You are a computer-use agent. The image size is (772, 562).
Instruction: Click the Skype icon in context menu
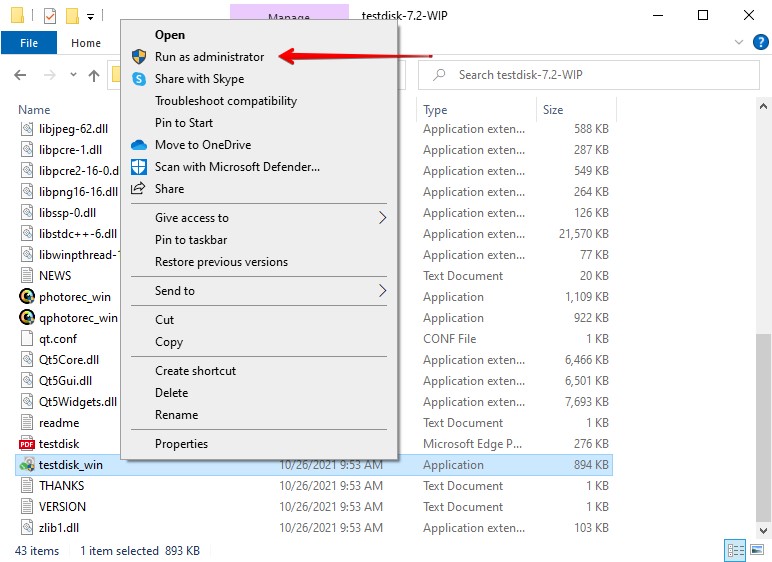point(139,79)
